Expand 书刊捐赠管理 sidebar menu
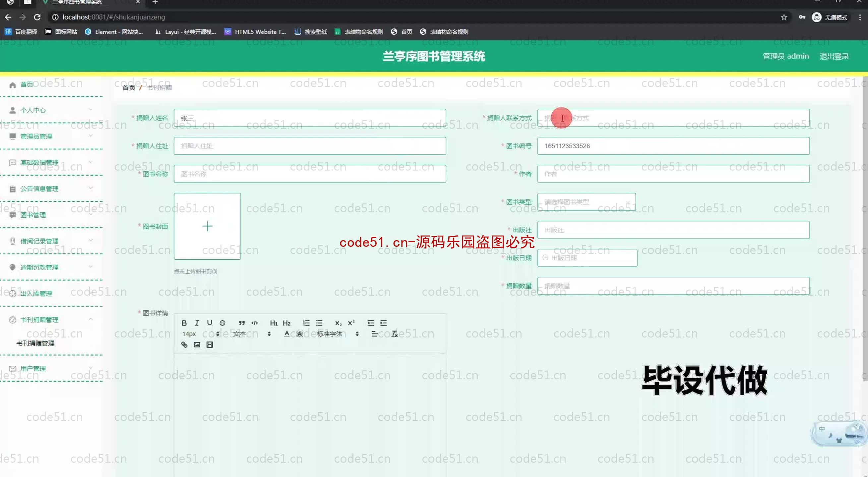The image size is (868, 477). click(x=51, y=319)
